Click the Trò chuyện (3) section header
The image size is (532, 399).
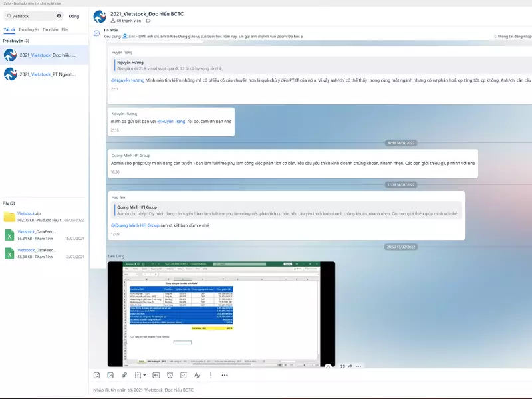16,41
